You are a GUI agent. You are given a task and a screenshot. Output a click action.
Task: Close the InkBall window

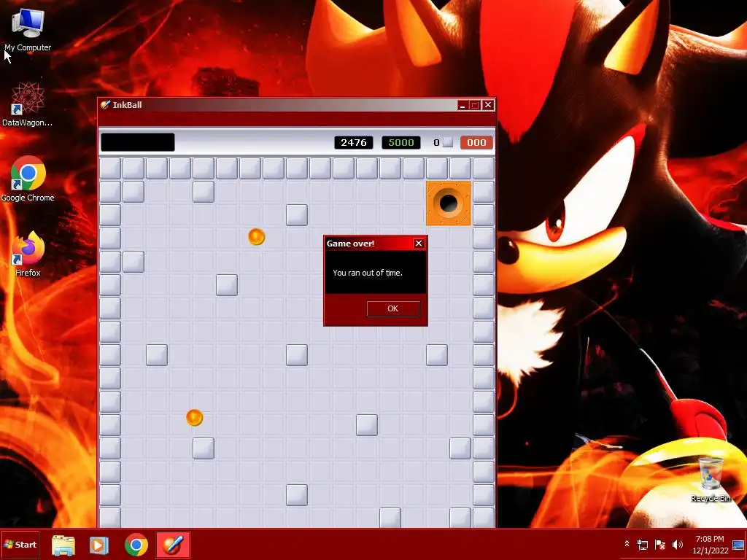click(488, 105)
